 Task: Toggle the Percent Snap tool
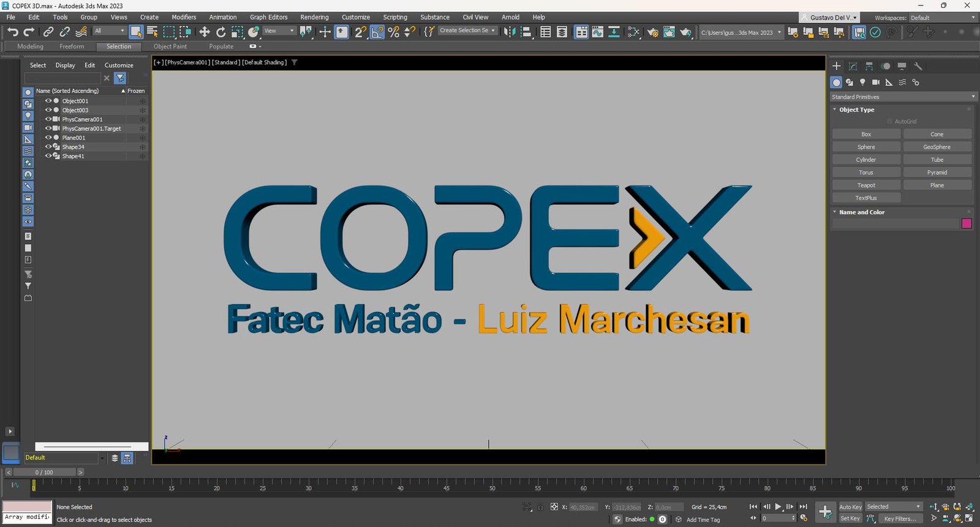(x=394, y=31)
